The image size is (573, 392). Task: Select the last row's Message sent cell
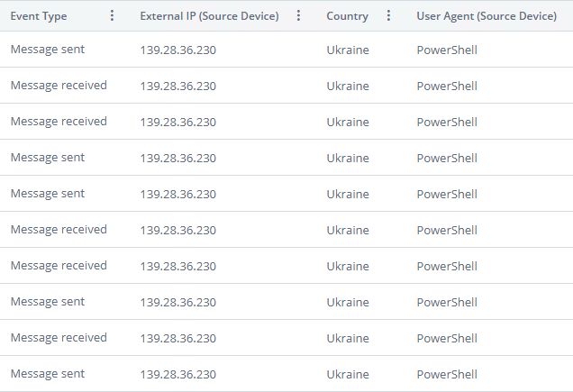[x=48, y=374]
